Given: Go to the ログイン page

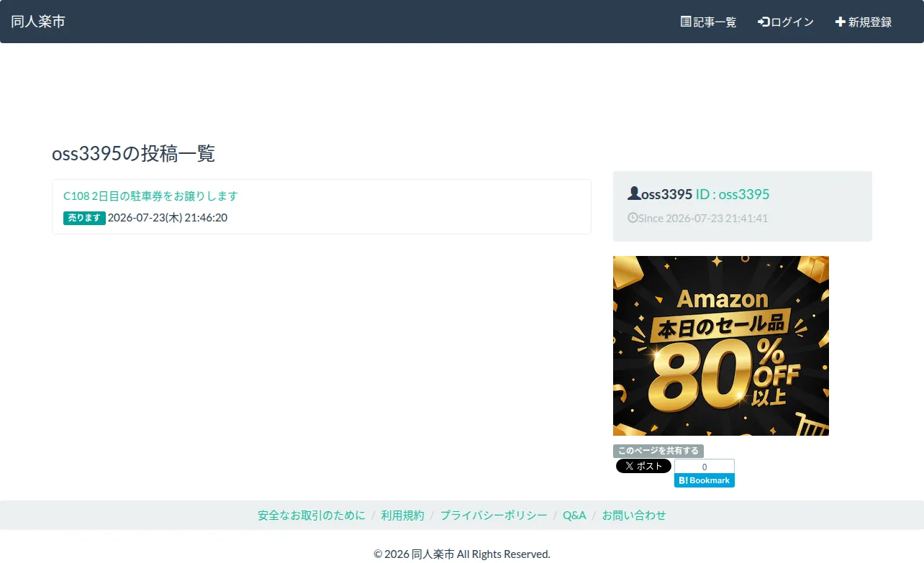Looking at the screenshot, I should (786, 22).
